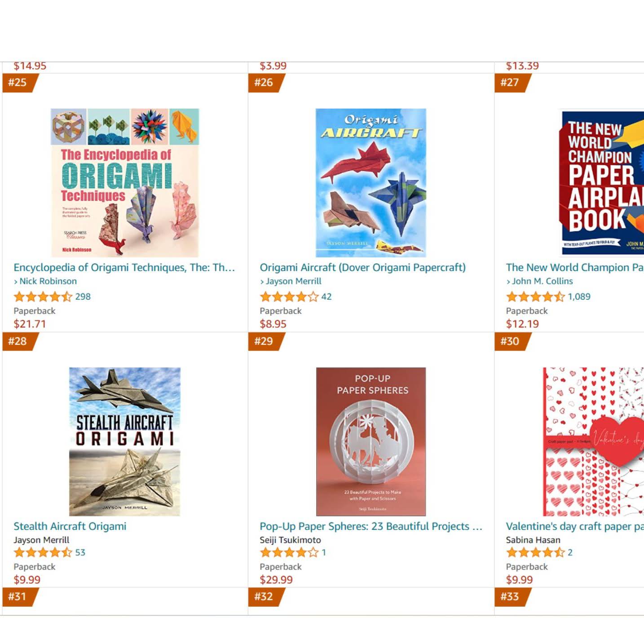Click the #26 rank badge
The width and height of the screenshot is (644, 644).
tap(264, 83)
